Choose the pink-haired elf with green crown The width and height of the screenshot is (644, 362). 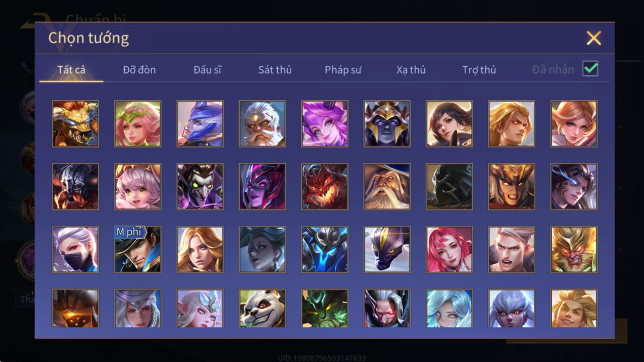coord(138,124)
